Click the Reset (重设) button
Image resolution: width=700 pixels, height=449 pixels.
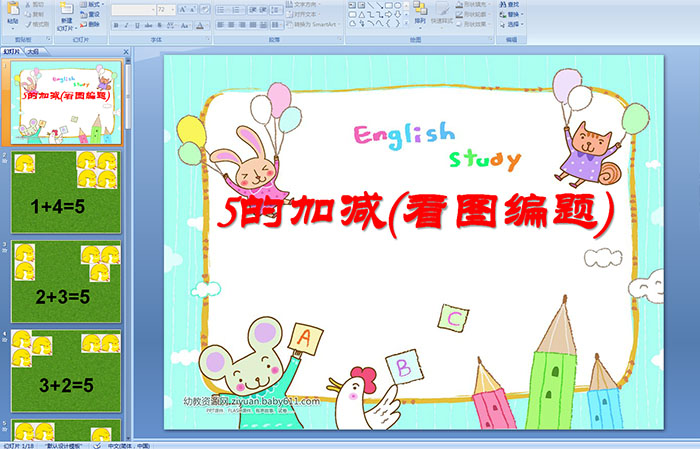(x=90, y=14)
